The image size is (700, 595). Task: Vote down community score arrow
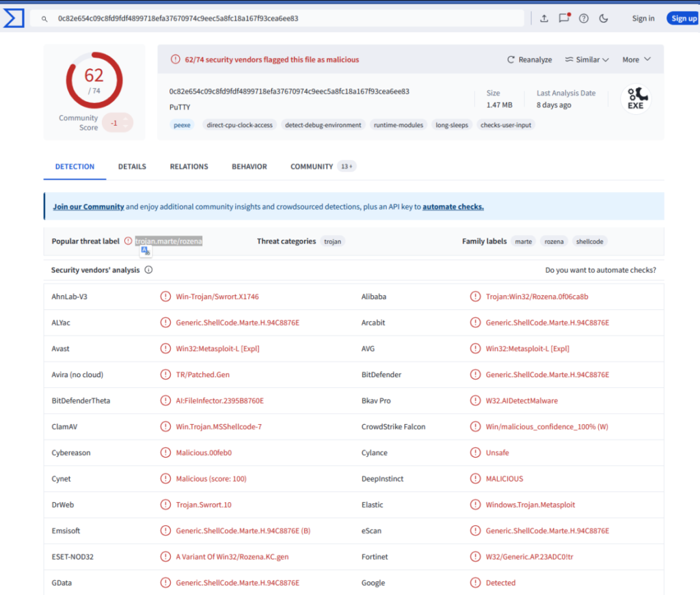point(126,126)
